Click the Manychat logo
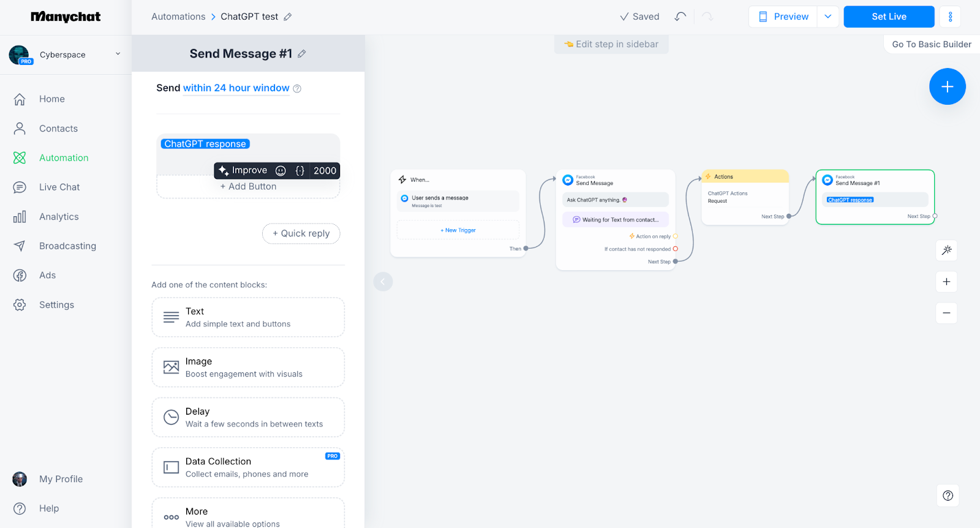 tap(66, 17)
